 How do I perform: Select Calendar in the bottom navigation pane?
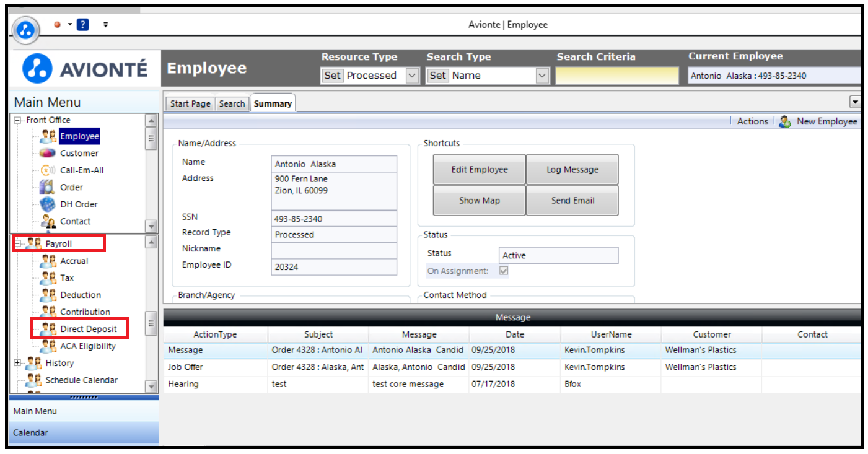coord(84,433)
